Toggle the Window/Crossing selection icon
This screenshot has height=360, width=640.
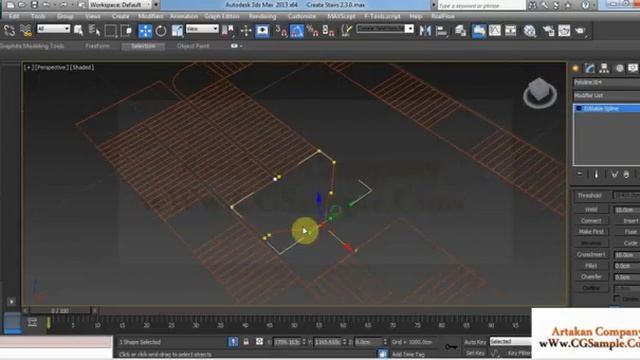tap(127, 31)
